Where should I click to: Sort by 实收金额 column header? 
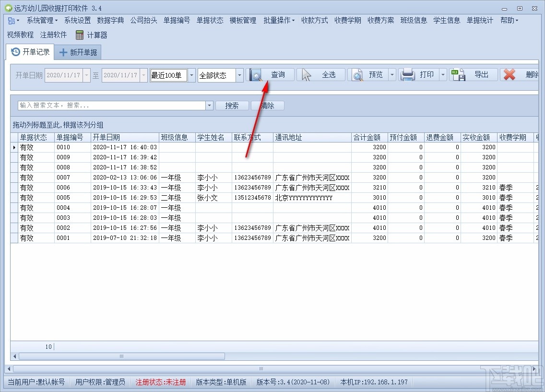click(x=479, y=137)
